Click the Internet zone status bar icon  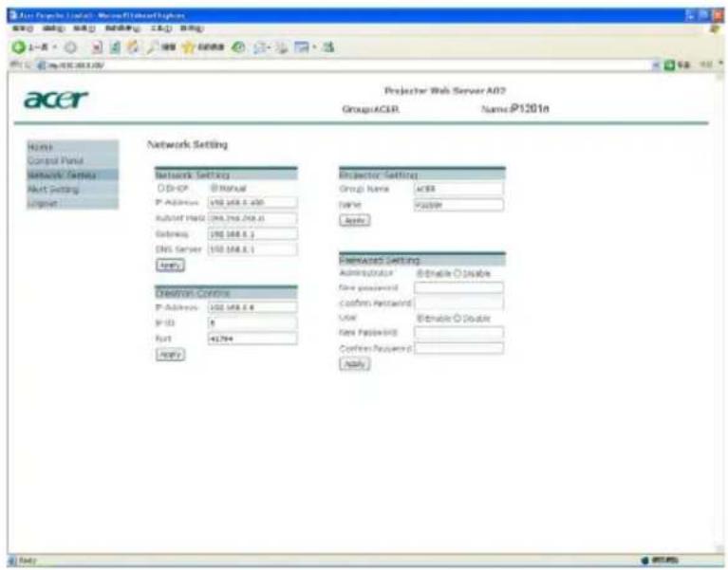coord(644,561)
